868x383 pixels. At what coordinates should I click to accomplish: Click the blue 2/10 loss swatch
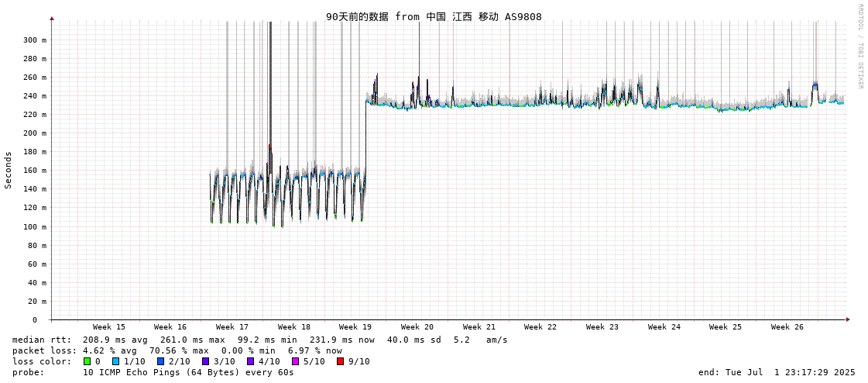click(x=160, y=361)
